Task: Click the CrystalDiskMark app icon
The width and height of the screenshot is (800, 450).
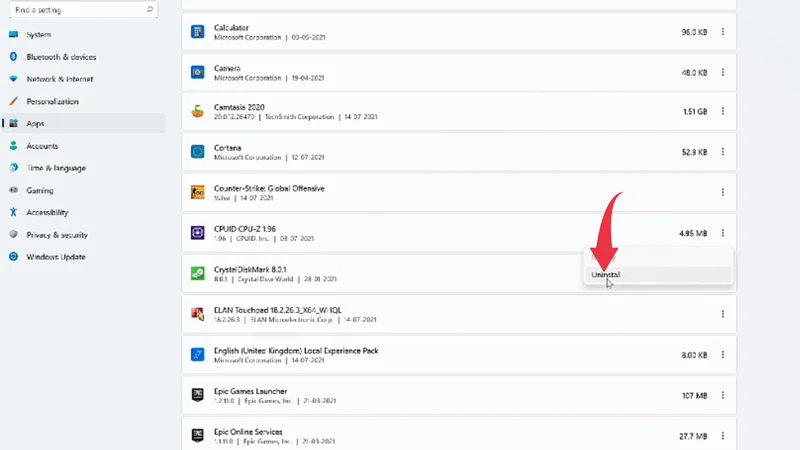Action: (197, 273)
